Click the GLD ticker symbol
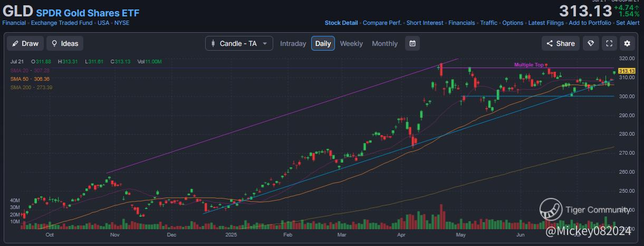The height and width of the screenshot is (246, 644). (18, 11)
